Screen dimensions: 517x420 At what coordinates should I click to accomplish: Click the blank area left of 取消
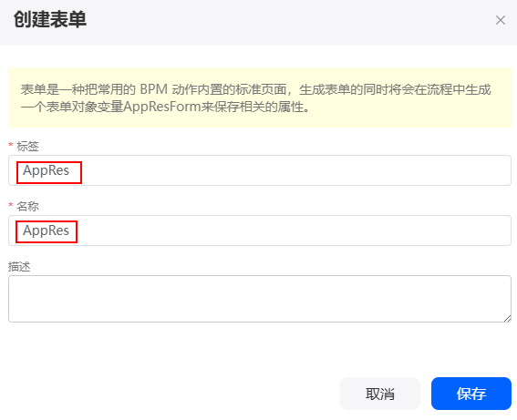click(171, 394)
